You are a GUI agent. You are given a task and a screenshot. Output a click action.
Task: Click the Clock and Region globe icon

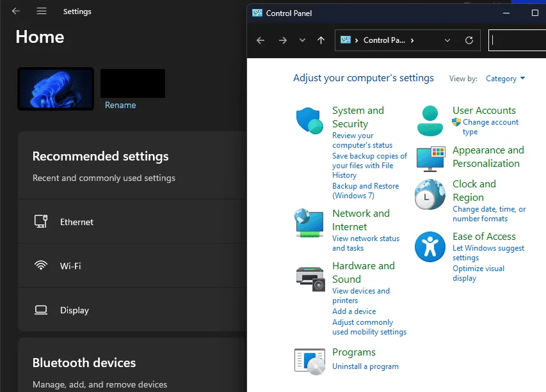coord(430,194)
